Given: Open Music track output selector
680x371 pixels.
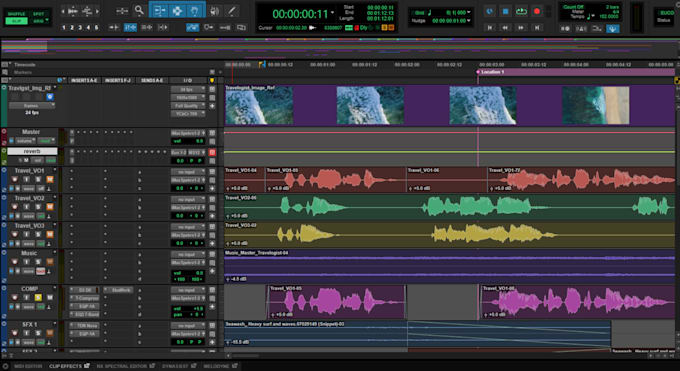Looking at the screenshot, I should click(x=187, y=263).
